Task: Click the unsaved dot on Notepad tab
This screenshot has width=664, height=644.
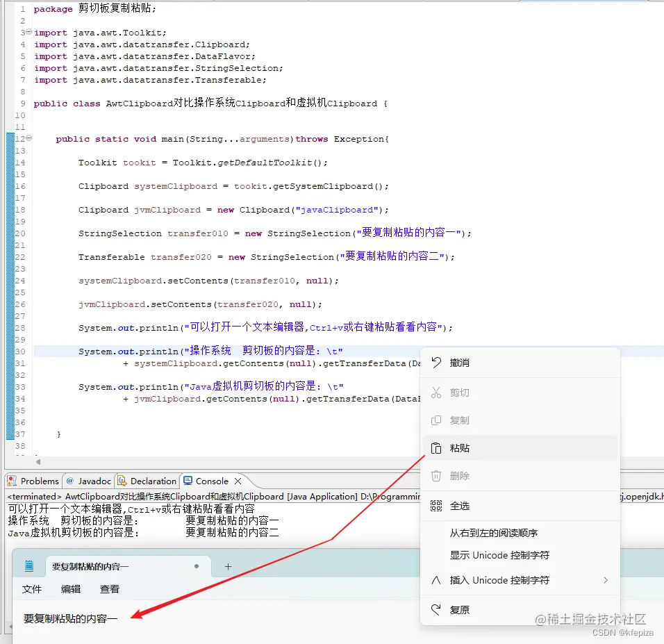Action: coord(197,566)
